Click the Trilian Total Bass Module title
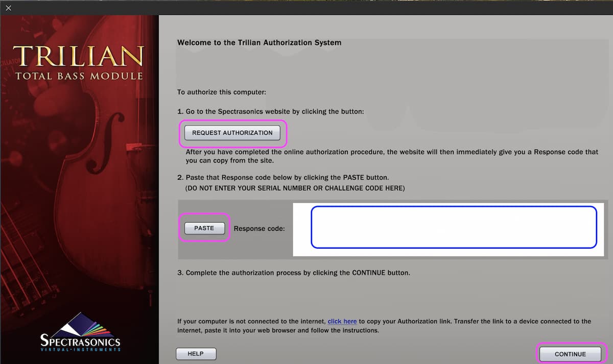The width and height of the screenshot is (613, 364). (79, 63)
